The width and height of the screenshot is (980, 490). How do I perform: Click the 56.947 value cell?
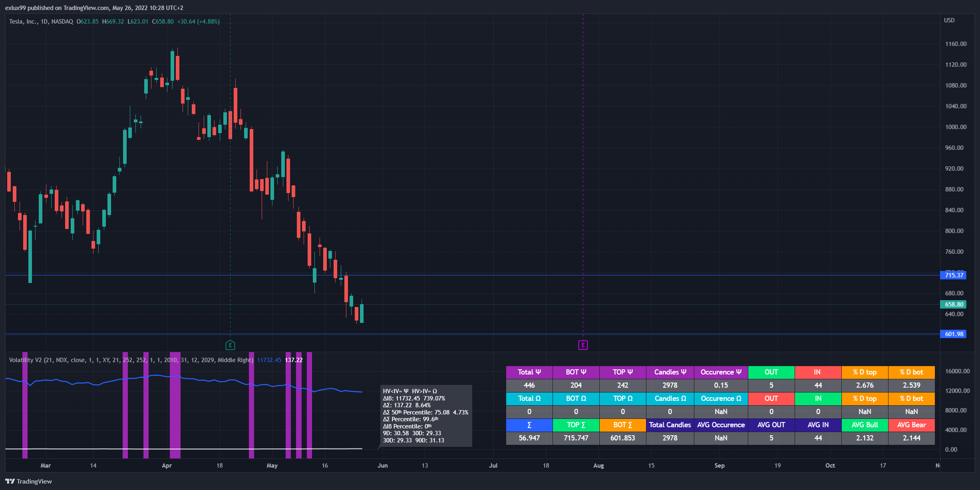529,438
